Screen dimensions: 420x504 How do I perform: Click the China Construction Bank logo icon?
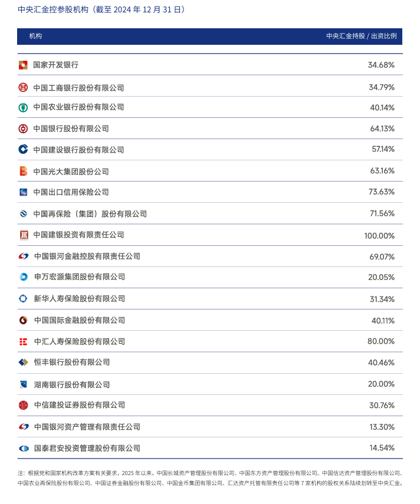23,150
